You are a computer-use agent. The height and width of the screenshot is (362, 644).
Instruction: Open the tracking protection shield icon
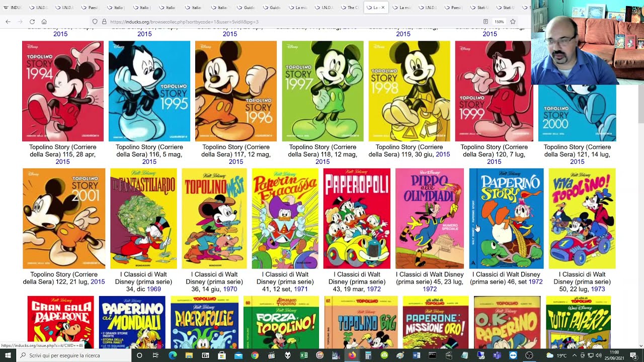click(95, 22)
